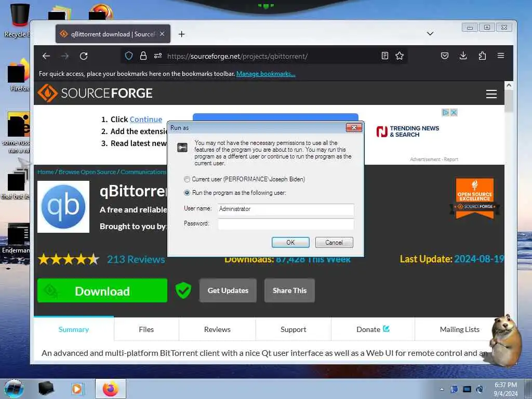Image resolution: width=532 pixels, height=399 pixels.
Task: Click the Get Updates button
Action: click(228, 290)
